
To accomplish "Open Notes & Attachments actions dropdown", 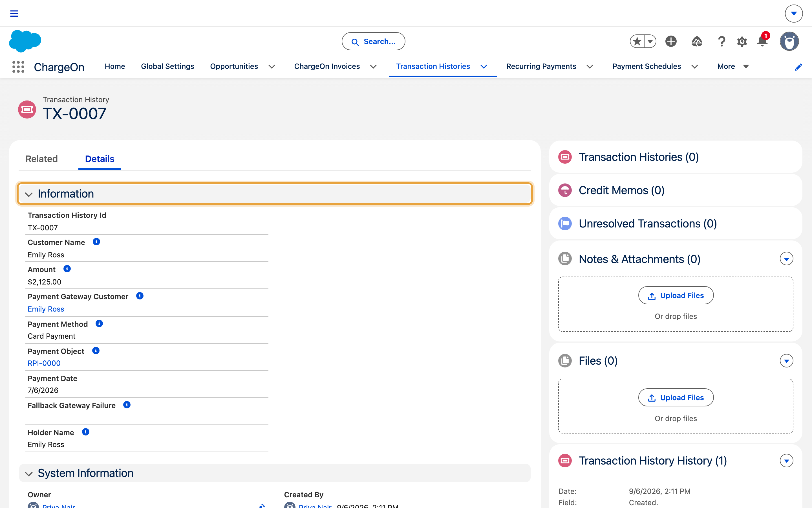I will pos(787,259).
